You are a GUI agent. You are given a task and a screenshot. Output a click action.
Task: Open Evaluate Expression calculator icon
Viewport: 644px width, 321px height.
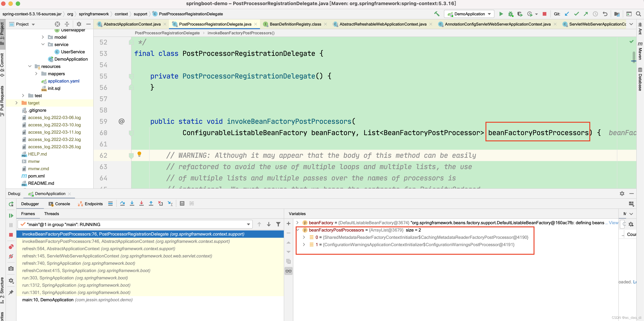pyautogui.click(x=182, y=203)
